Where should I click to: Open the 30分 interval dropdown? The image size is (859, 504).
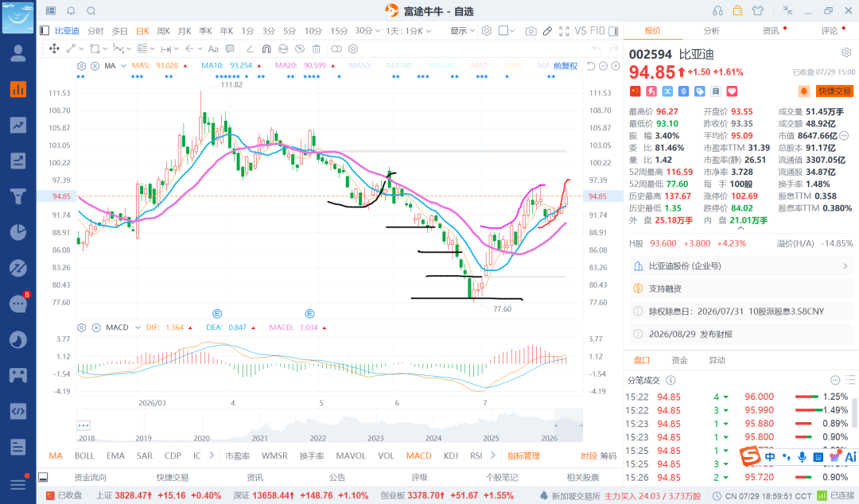[x=367, y=31]
